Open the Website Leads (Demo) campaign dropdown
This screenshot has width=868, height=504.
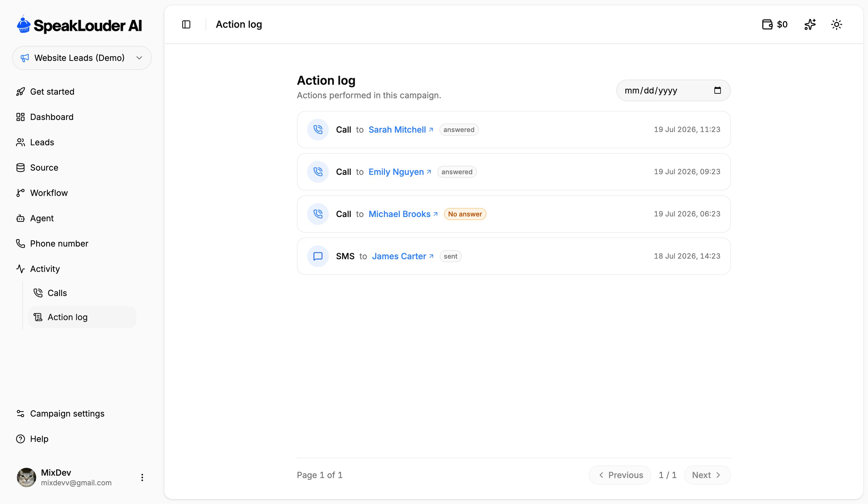[x=82, y=58]
